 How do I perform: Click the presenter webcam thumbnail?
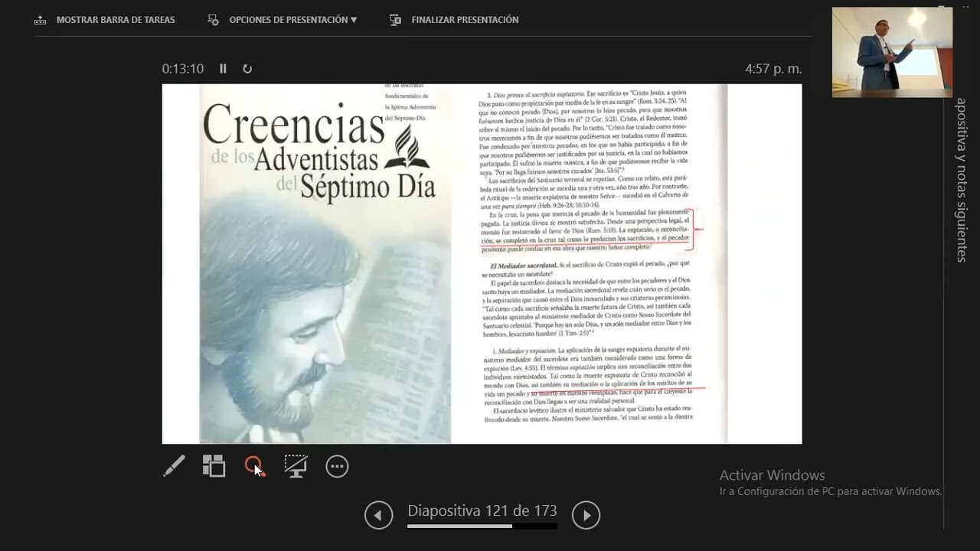point(892,52)
